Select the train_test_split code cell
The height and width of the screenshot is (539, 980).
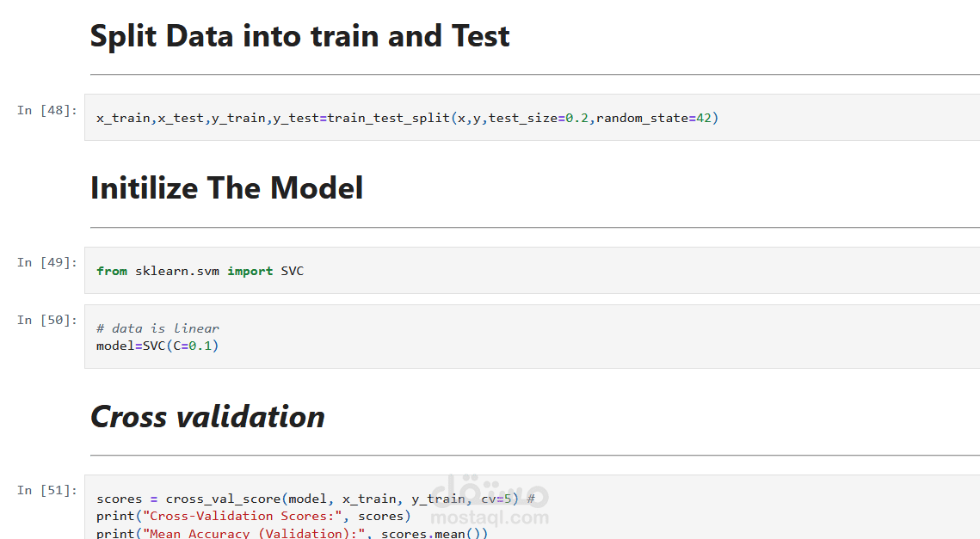(x=532, y=118)
